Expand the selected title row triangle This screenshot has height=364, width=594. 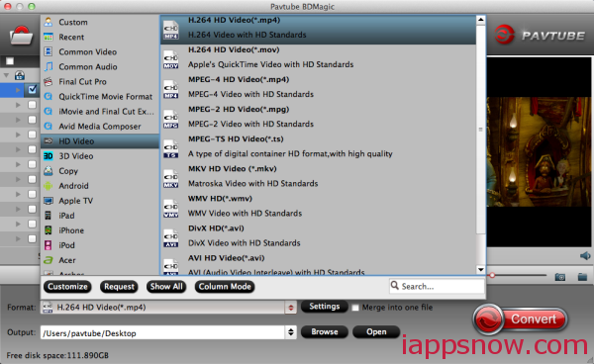click(x=18, y=90)
